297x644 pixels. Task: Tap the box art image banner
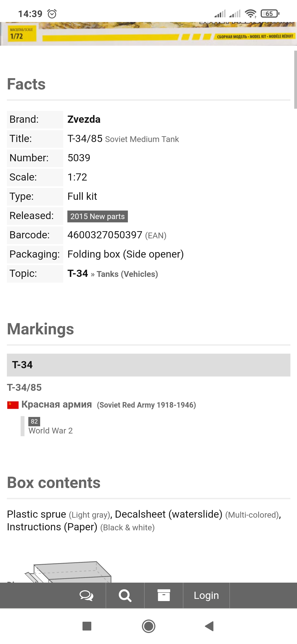148,34
